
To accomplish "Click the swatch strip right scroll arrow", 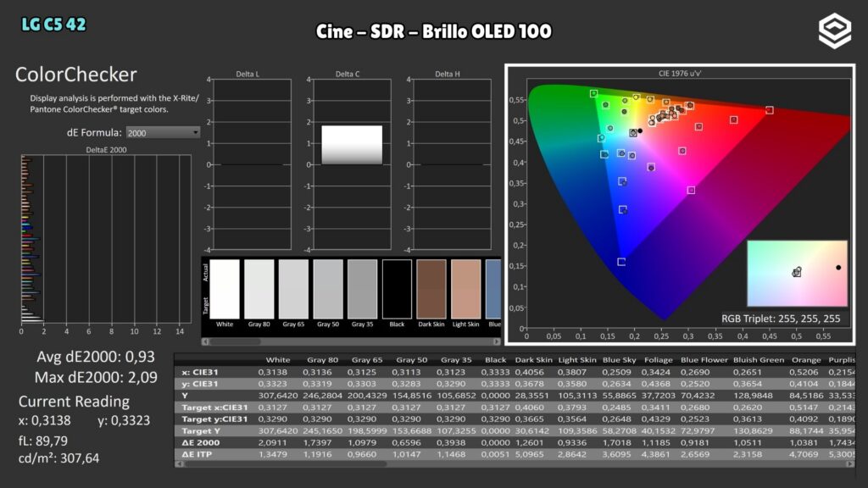I will click(x=497, y=341).
